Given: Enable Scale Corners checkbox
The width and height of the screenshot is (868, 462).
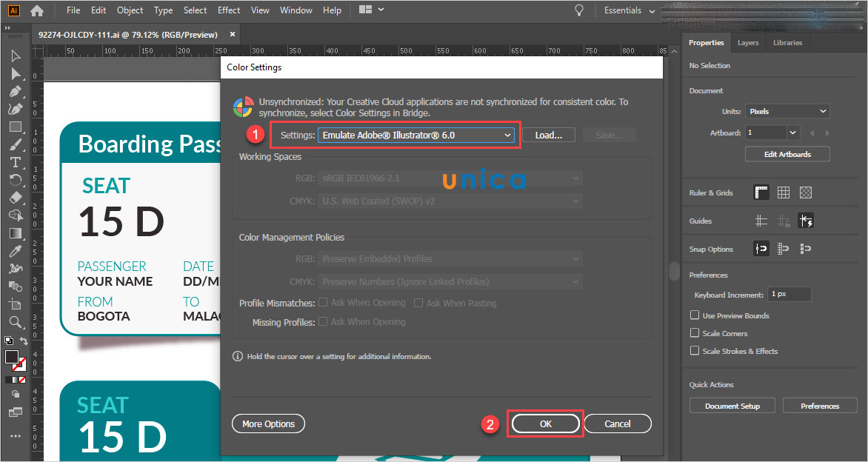Looking at the screenshot, I should point(695,333).
